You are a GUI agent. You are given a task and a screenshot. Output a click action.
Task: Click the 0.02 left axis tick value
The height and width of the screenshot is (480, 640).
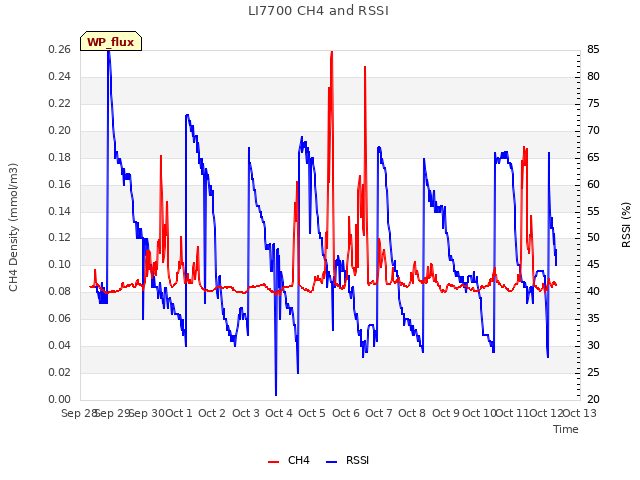tap(59, 372)
